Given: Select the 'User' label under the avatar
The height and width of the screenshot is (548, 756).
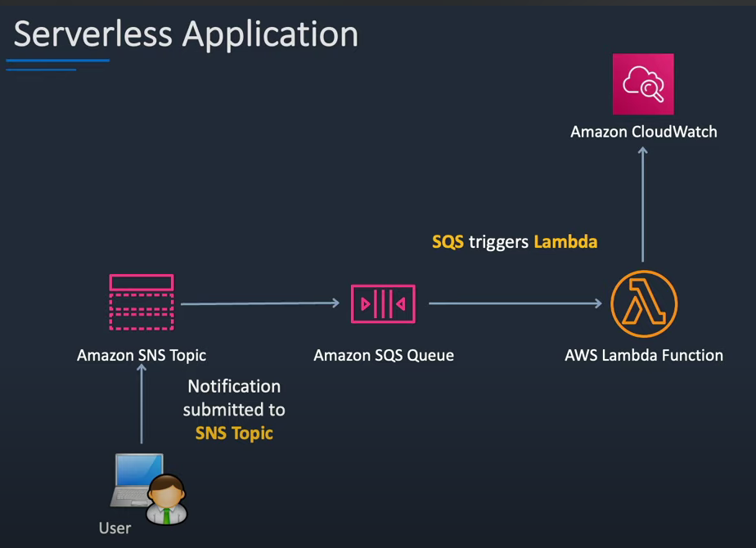Looking at the screenshot, I should coord(114,528).
